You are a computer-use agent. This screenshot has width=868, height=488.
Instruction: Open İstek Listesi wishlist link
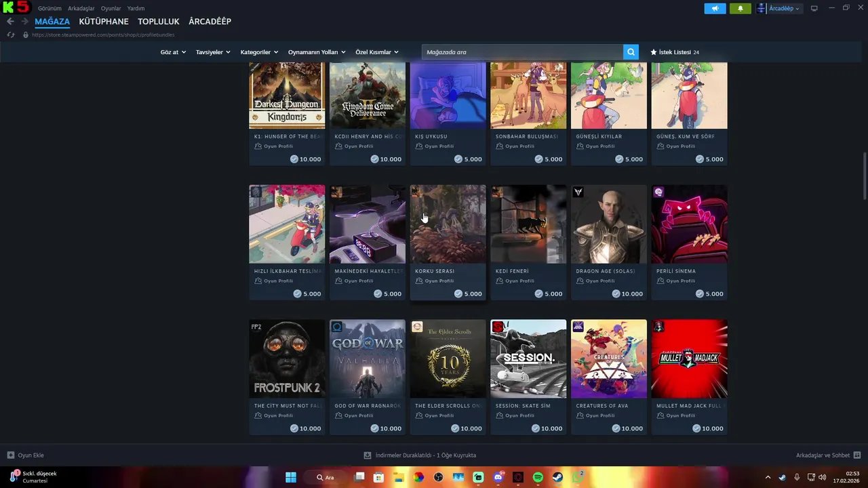coord(675,52)
